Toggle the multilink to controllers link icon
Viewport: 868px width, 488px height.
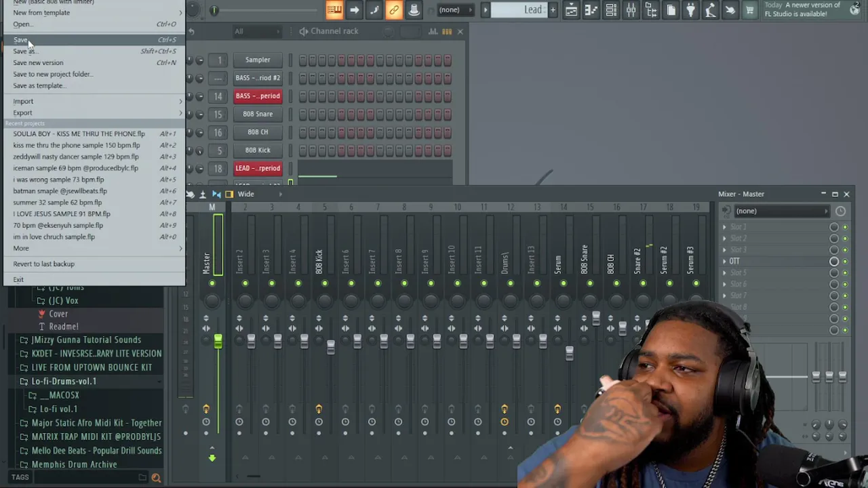coord(393,9)
